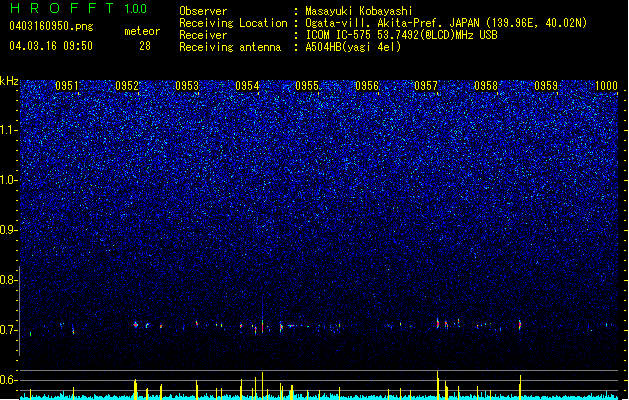Click the bright echo just after 0952
The image size is (629, 400).
click(x=136, y=325)
